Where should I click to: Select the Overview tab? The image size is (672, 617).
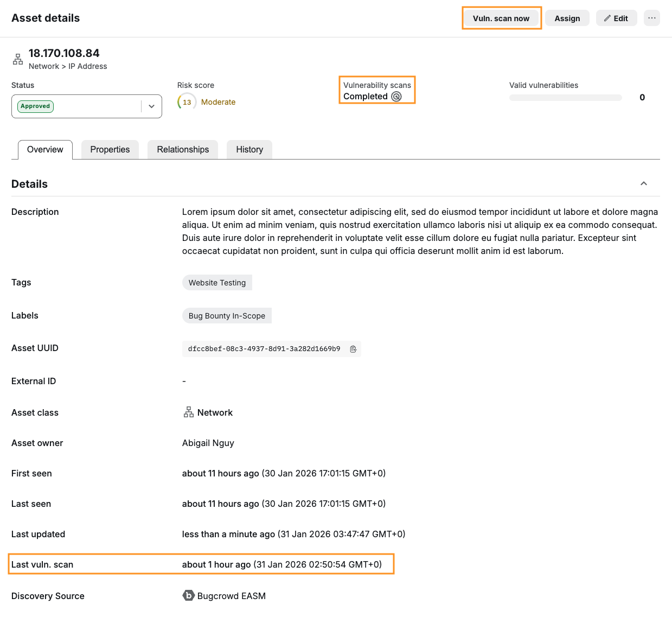45,149
